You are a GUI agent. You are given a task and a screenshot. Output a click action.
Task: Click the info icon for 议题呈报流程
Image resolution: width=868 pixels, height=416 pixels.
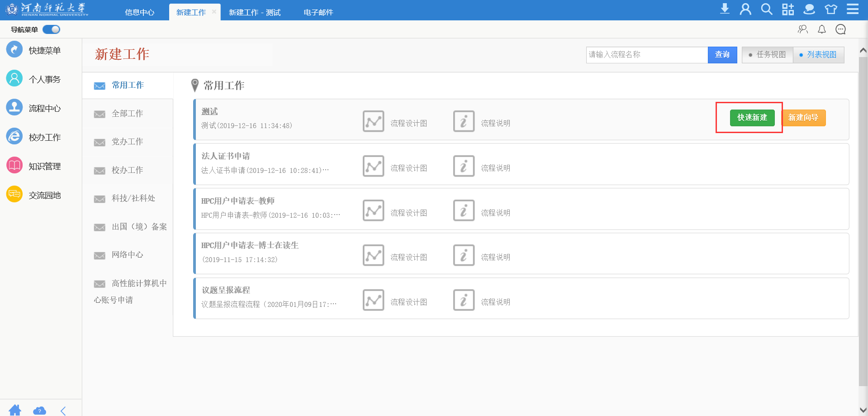464,300
